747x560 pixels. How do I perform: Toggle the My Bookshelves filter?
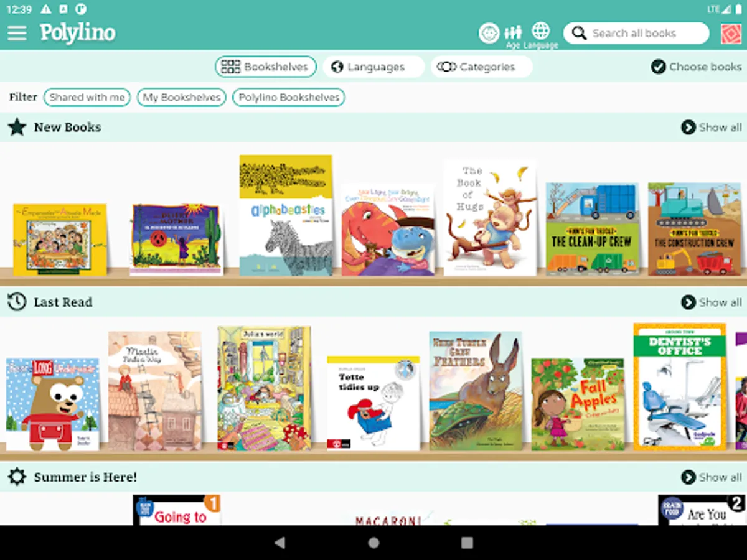[x=181, y=97]
